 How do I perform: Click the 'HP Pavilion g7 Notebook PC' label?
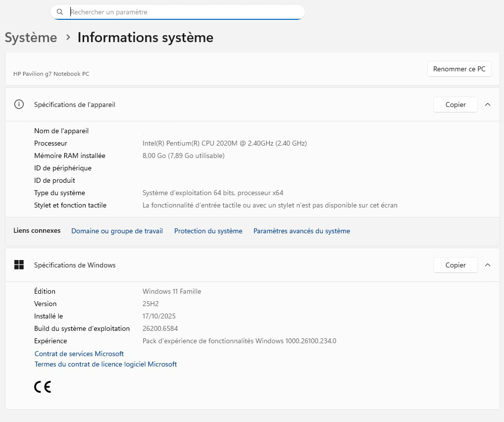coord(51,74)
